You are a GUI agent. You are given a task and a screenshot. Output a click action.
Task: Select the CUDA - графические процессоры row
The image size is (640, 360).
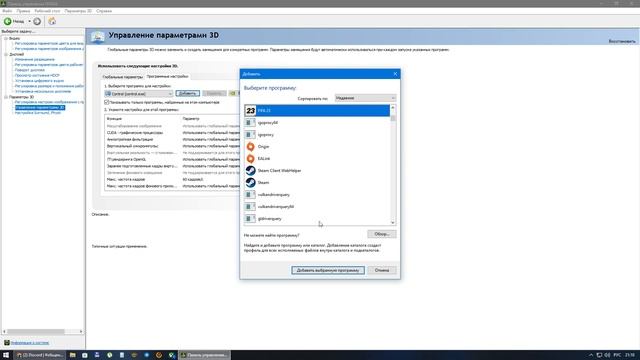click(172, 133)
